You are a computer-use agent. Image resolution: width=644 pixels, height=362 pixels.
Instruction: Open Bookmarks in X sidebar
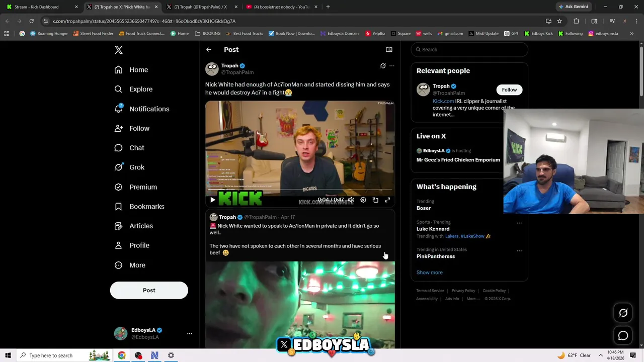pyautogui.click(x=139, y=207)
